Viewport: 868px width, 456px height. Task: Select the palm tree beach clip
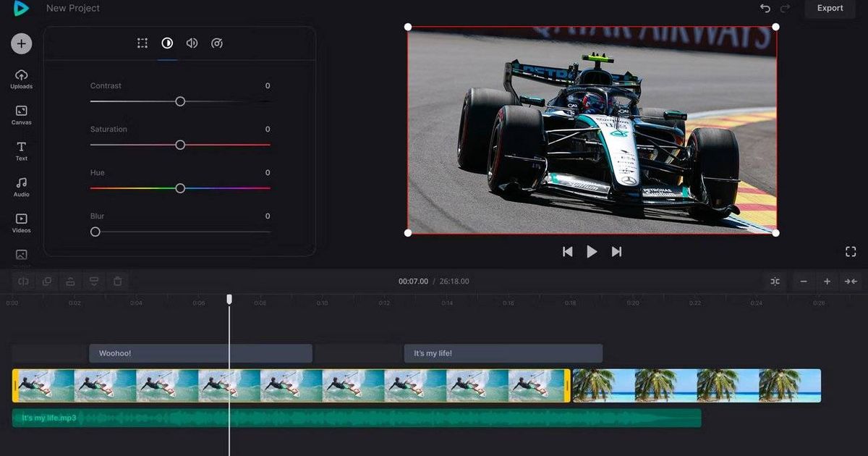pyautogui.click(x=697, y=385)
